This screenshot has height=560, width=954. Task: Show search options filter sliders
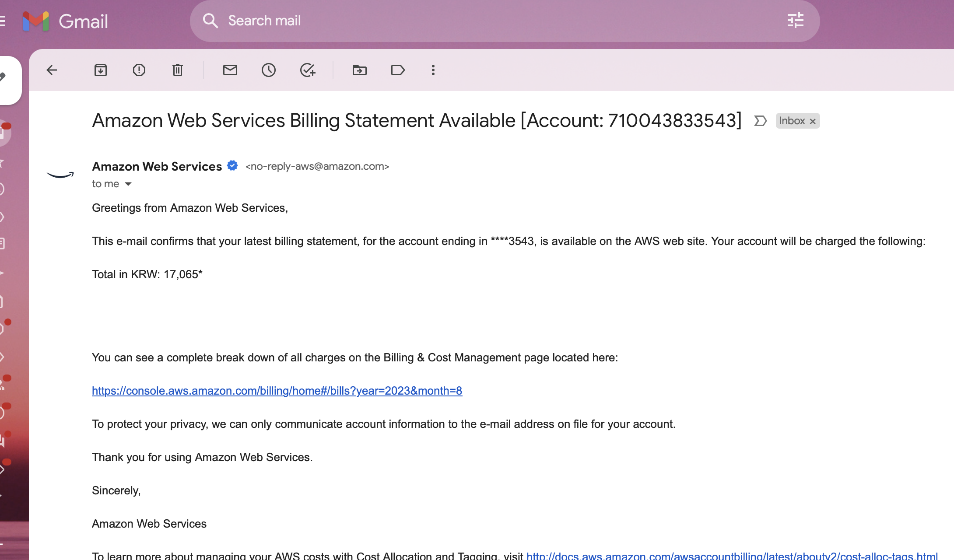coord(796,21)
